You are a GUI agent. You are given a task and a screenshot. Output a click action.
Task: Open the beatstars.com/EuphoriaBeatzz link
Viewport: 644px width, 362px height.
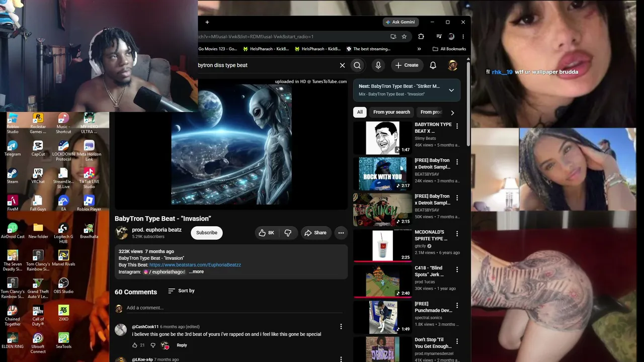(195, 265)
